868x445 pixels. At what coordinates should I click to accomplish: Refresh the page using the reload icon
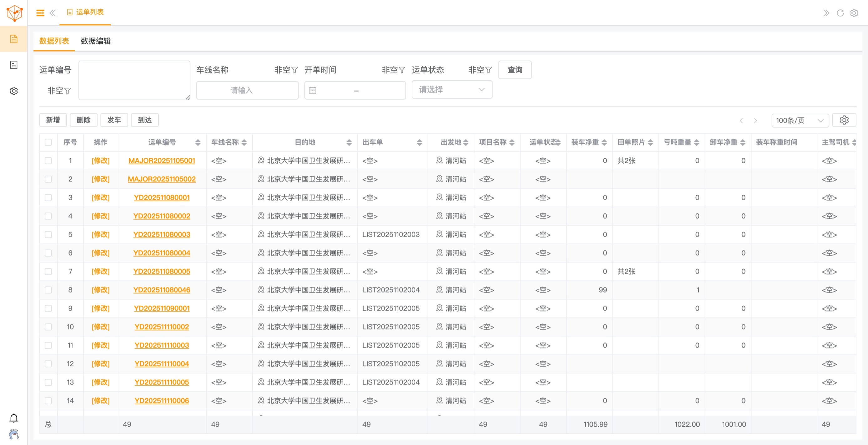[840, 13]
